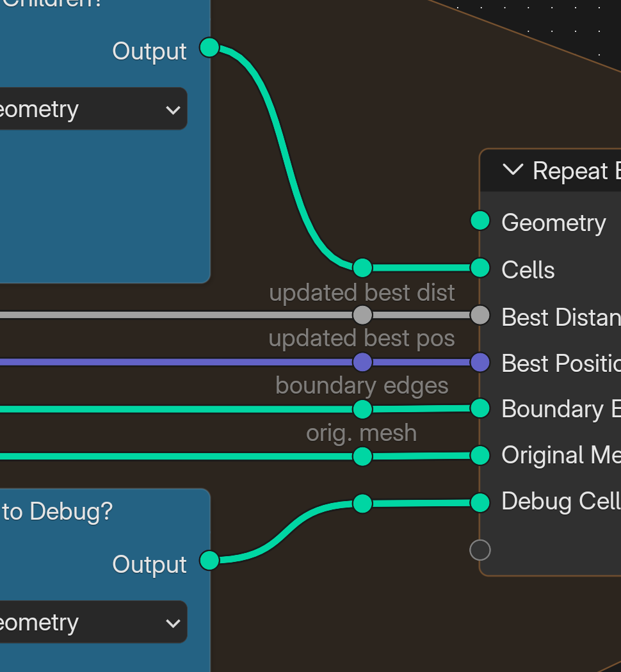621x672 pixels.
Task: Click the Output label in upper blue node
Action: (149, 51)
